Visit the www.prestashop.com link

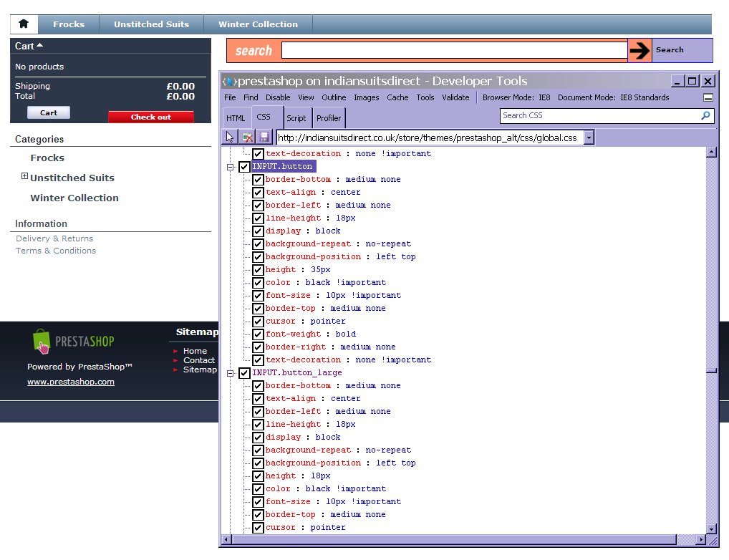coord(71,382)
